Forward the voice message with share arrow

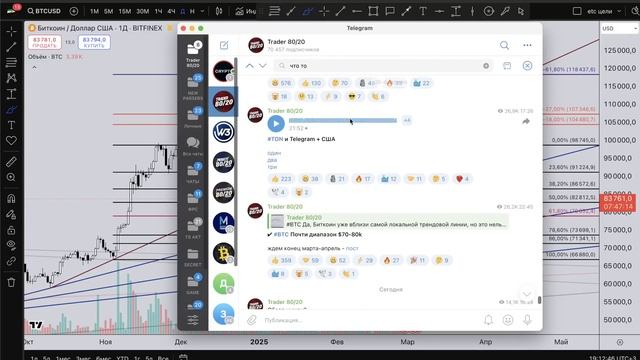pyautogui.click(x=526, y=121)
